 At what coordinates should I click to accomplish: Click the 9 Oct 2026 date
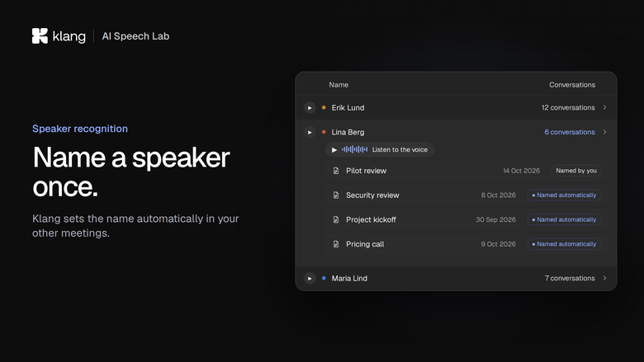pyautogui.click(x=498, y=244)
